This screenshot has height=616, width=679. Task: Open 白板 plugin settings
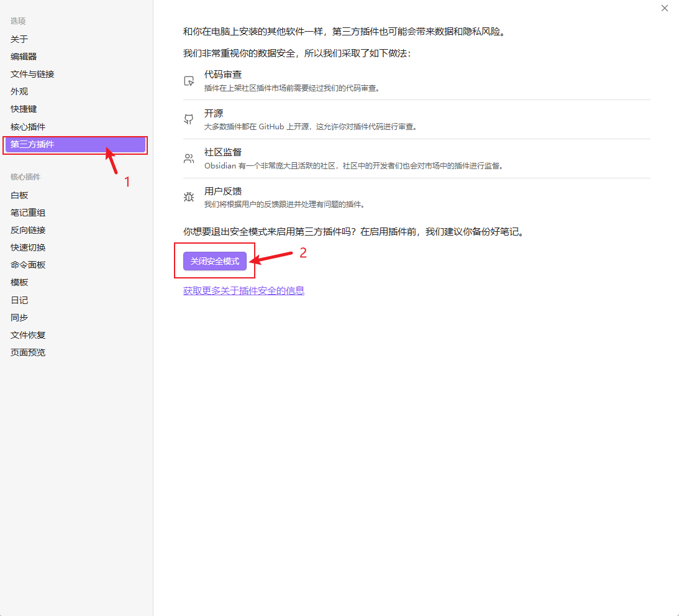click(19, 195)
